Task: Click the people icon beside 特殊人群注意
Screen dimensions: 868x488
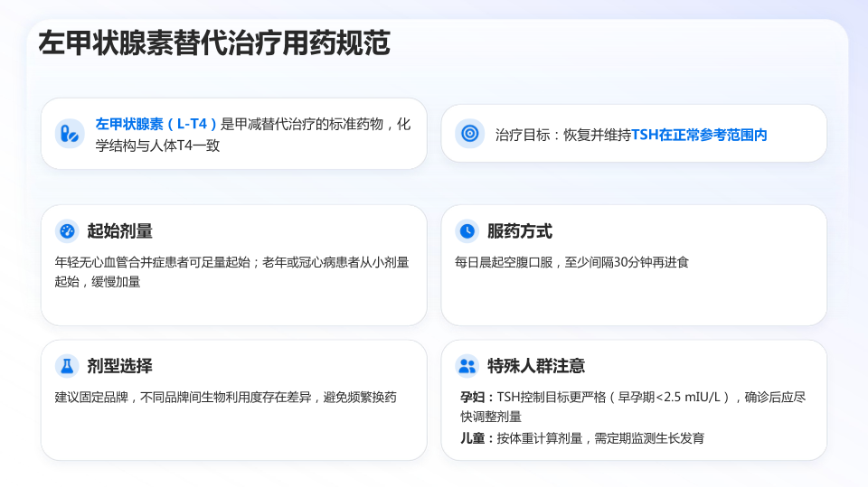Action: (x=467, y=366)
